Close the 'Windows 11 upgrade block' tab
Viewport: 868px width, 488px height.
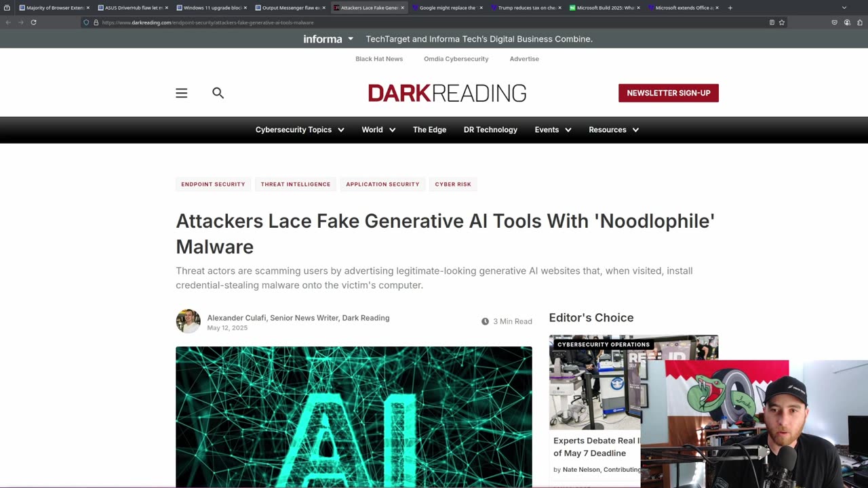coord(245,8)
